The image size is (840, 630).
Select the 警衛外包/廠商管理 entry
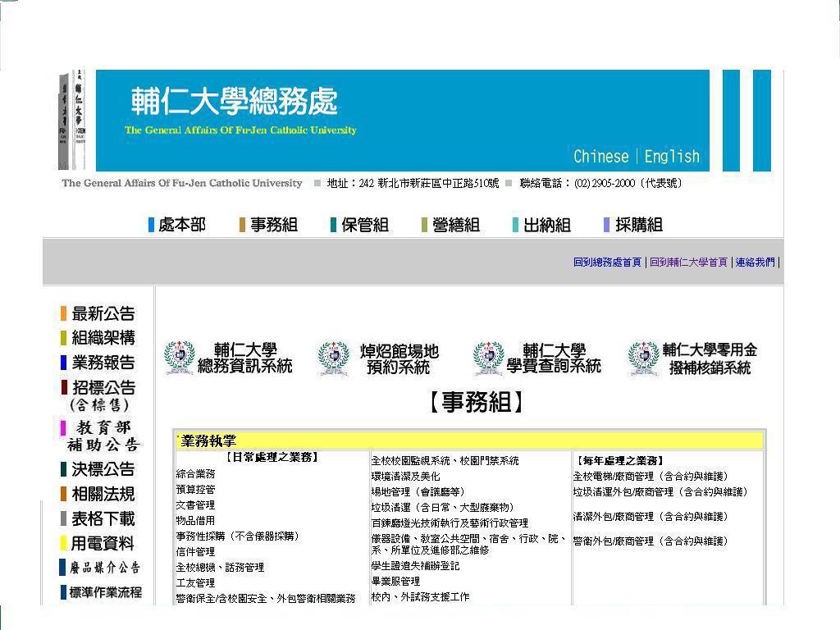(x=651, y=541)
